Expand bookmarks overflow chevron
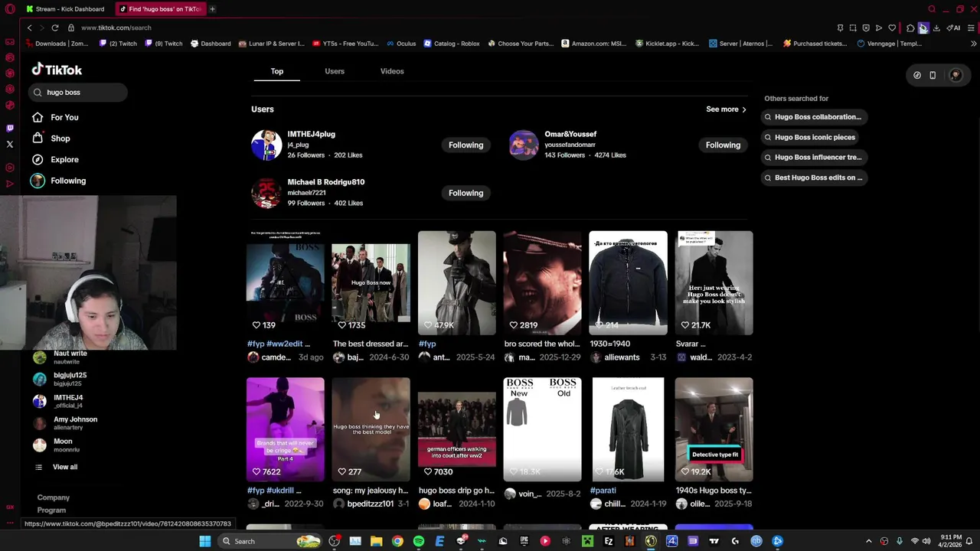 [x=973, y=44]
